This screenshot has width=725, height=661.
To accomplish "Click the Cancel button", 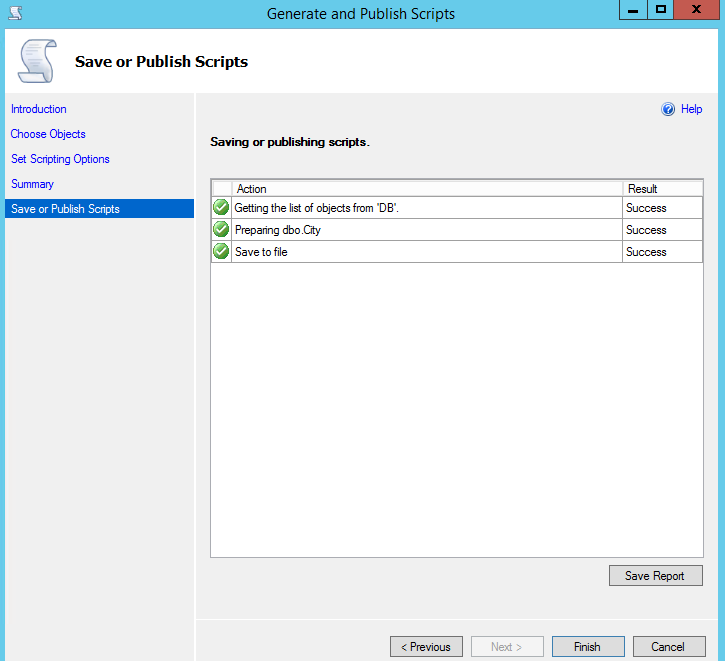I will click(x=669, y=647).
